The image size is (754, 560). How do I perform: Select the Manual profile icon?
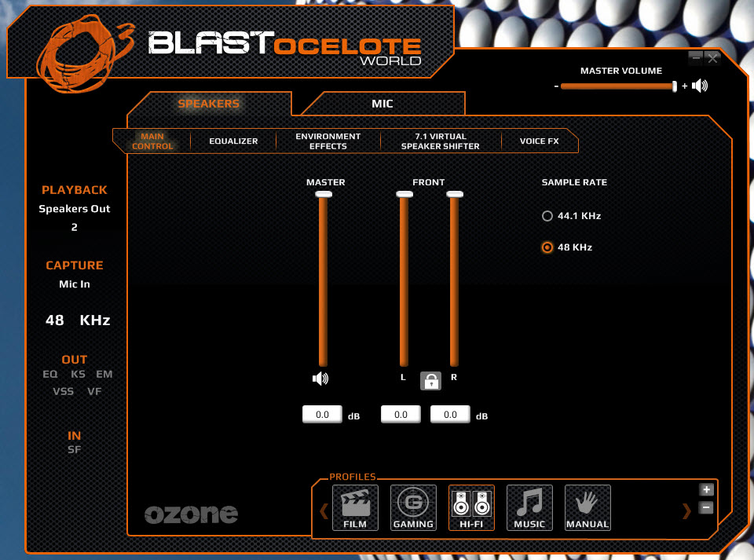point(587,507)
